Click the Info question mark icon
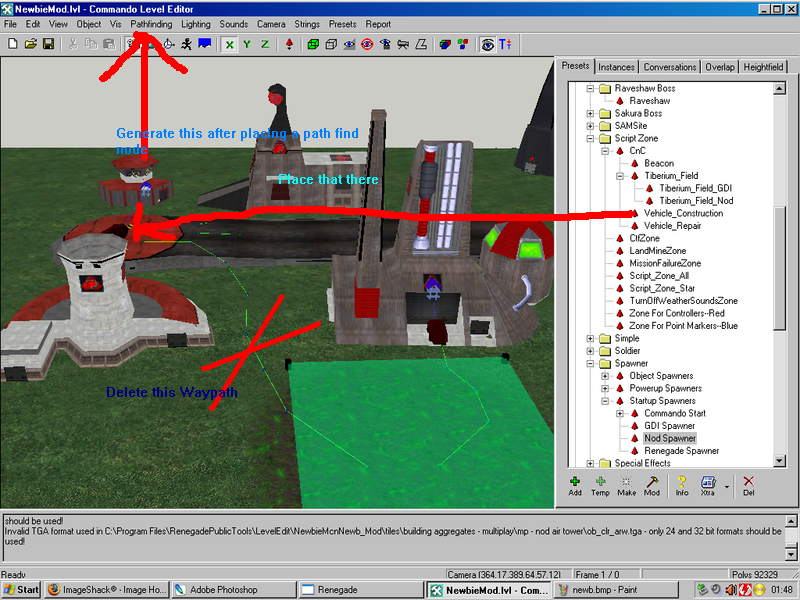Screen dimensions: 800x600 [681, 485]
